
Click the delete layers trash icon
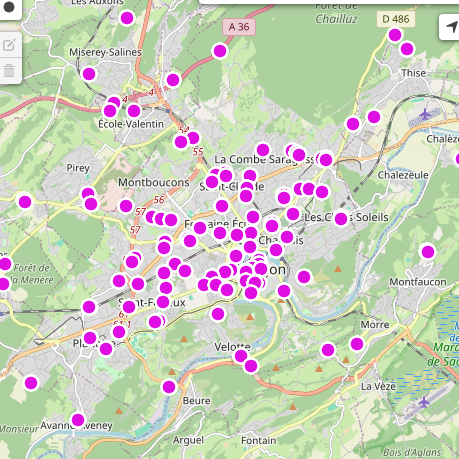coord(9,71)
